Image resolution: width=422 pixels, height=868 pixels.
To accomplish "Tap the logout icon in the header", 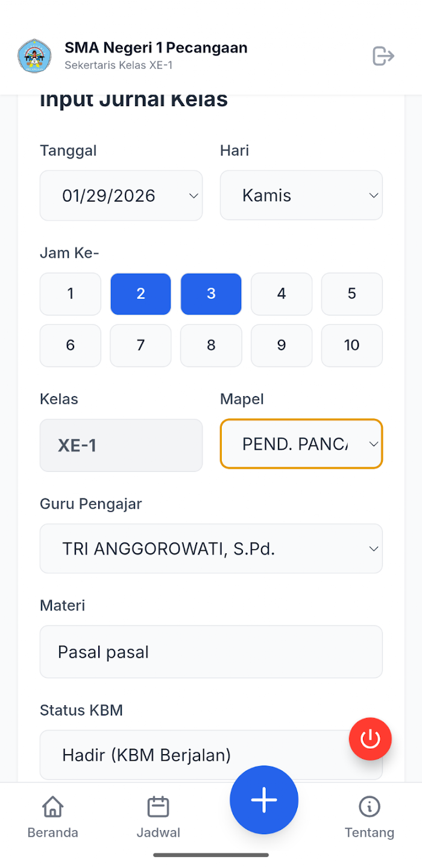I will pyautogui.click(x=383, y=56).
